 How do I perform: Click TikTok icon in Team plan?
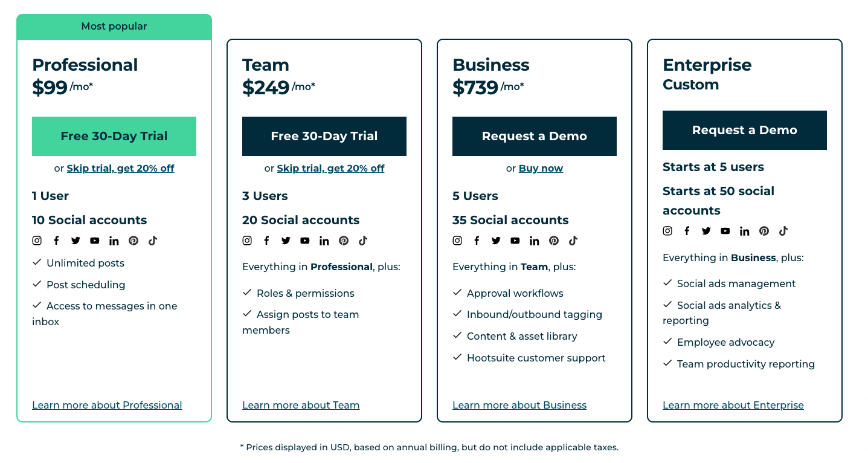pos(363,241)
